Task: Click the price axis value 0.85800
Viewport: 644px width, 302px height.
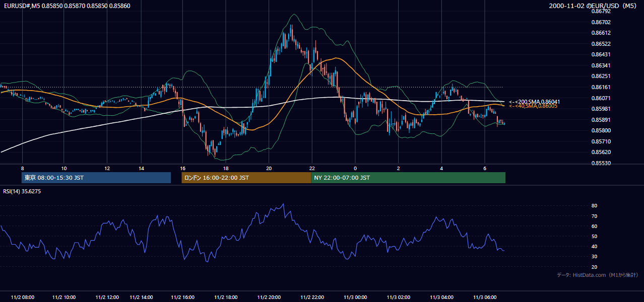Action: (x=601, y=130)
